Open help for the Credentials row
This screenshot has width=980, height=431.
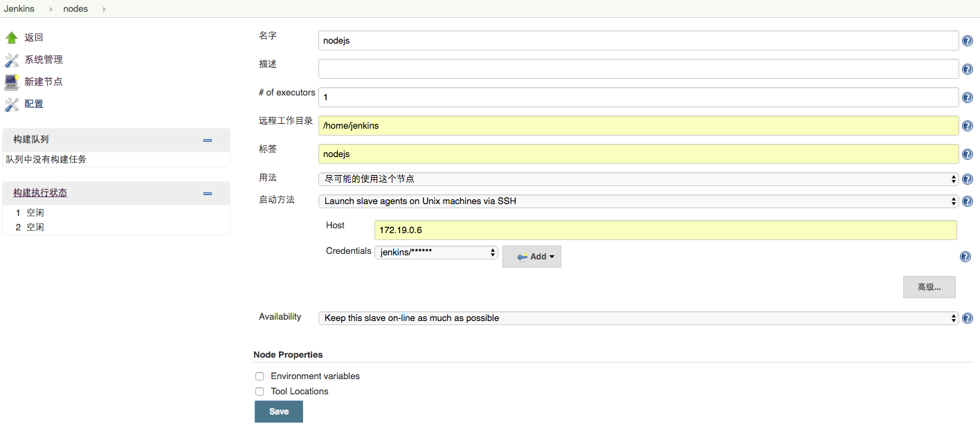pos(965,257)
